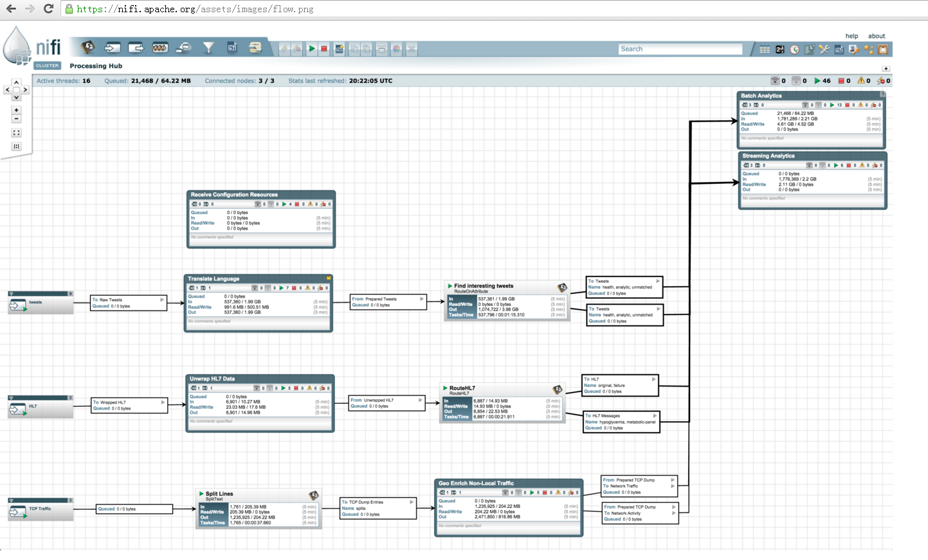Open the Data Provenance icon
Image resolution: width=928 pixels, height=560 pixels.
[x=810, y=50]
